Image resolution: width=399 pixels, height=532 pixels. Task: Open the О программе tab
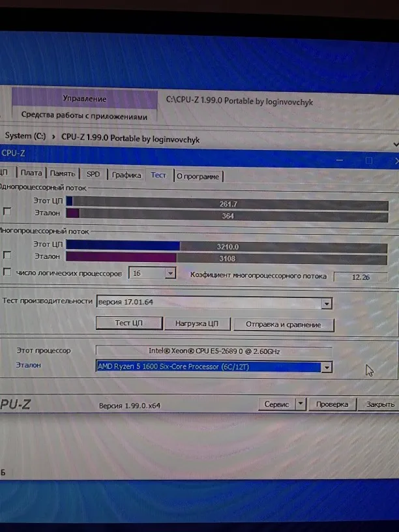[x=198, y=177]
